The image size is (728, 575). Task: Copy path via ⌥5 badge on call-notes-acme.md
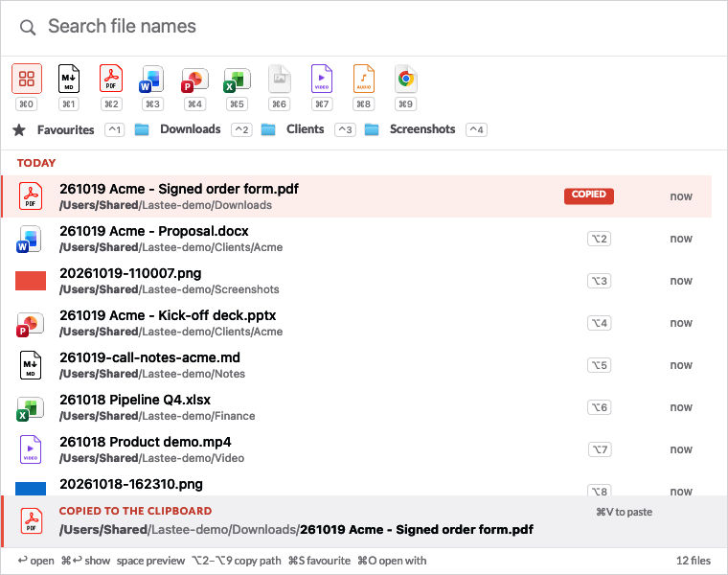[599, 365]
